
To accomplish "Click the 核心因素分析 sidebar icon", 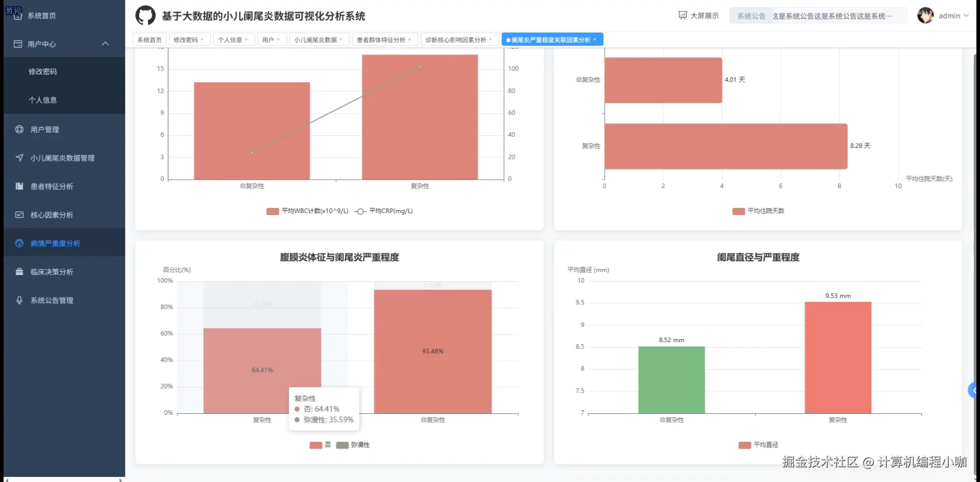I will [x=19, y=215].
